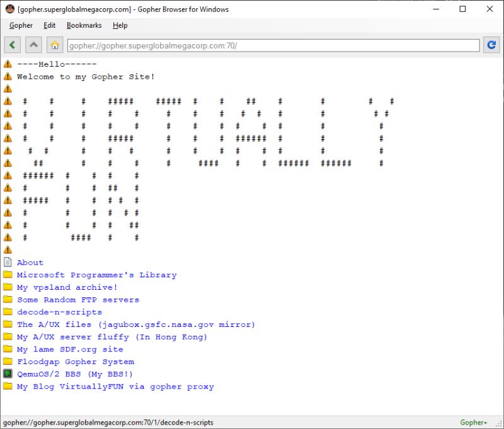Image resolution: width=504 pixels, height=429 pixels.
Task: Click the status bar URL text
Action: tap(108, 422)
